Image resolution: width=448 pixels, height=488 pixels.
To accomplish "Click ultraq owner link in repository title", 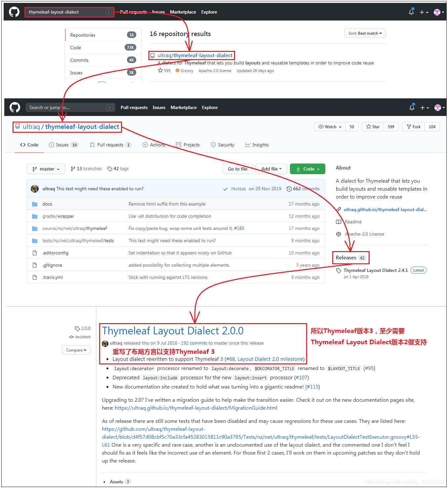I will tap(31, 127).
